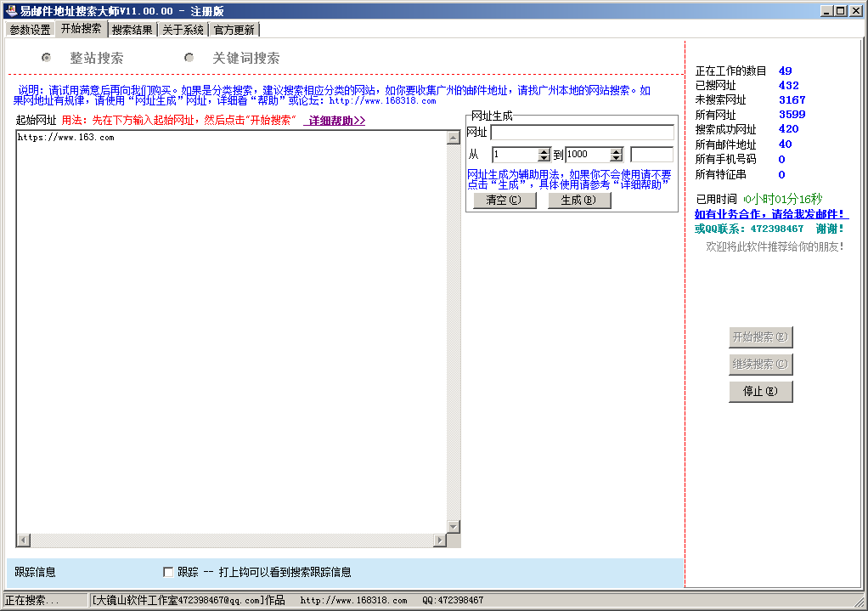Increase the 到 end number spinner

point(617,151)
